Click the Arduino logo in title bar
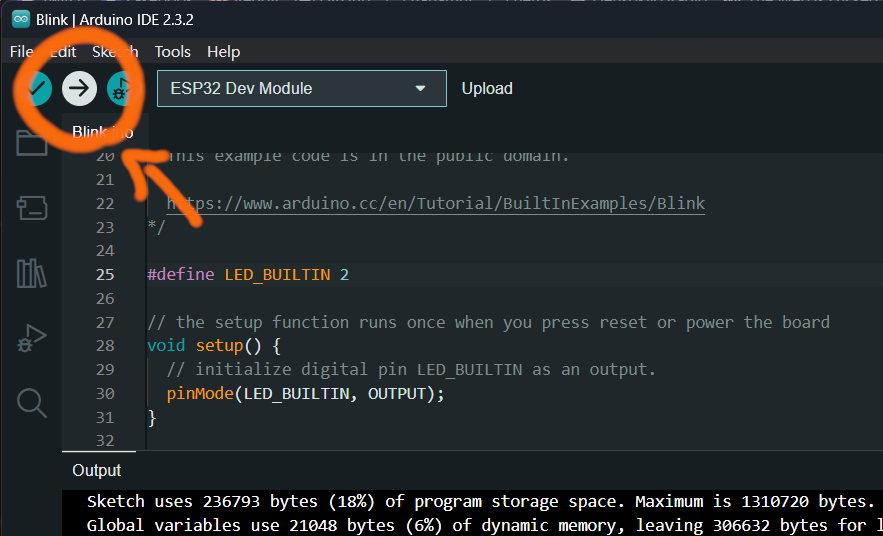 click(x=21, y=20)
